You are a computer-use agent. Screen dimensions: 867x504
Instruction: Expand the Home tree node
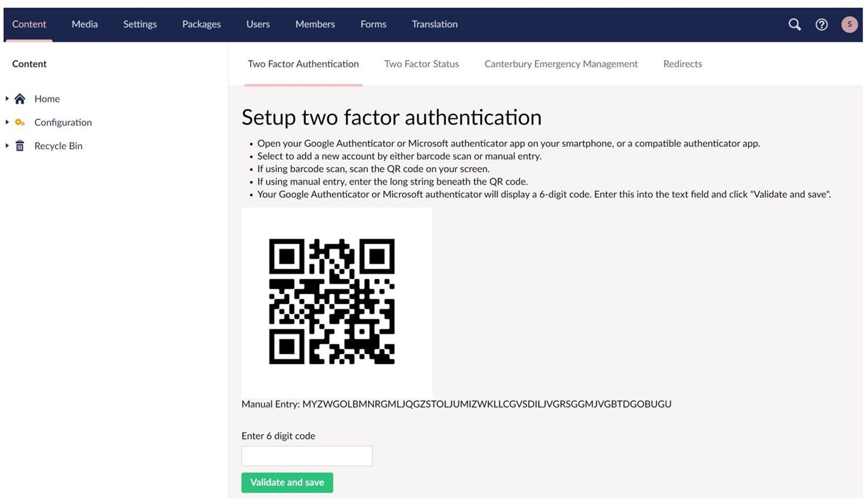[x=7, y=99]
